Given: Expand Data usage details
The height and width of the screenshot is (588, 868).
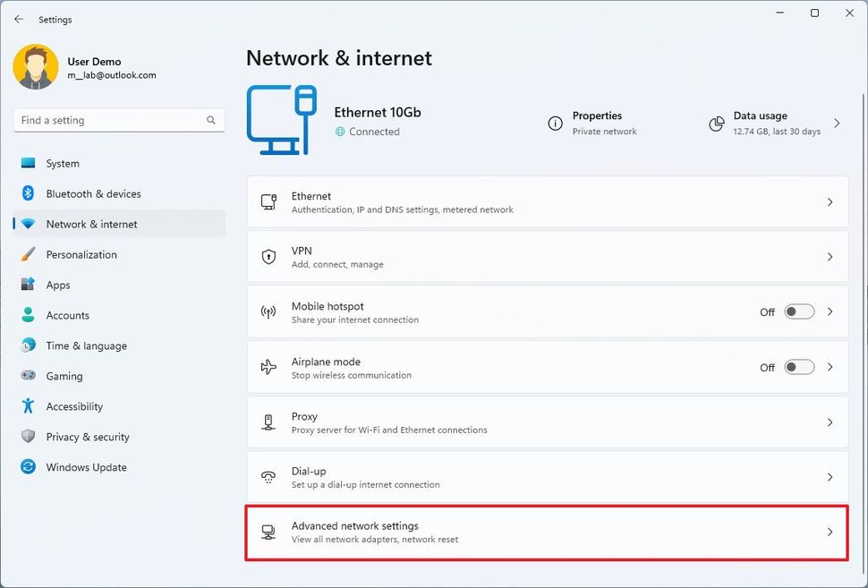Looking at the screenshot, I should (836, 124).
